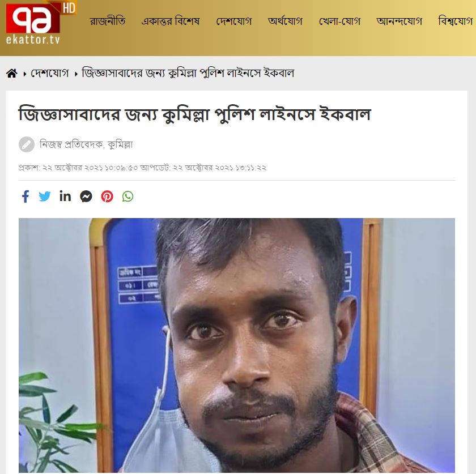Image resolution: width=476 pixels, height=474 pixels.
Task: Click the ekattor.tv logo
Action: [41, 23]
